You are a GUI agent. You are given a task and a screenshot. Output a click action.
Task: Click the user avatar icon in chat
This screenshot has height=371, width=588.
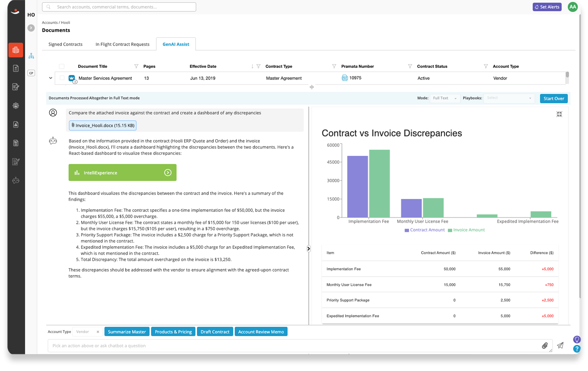click(x=53, y=113)
